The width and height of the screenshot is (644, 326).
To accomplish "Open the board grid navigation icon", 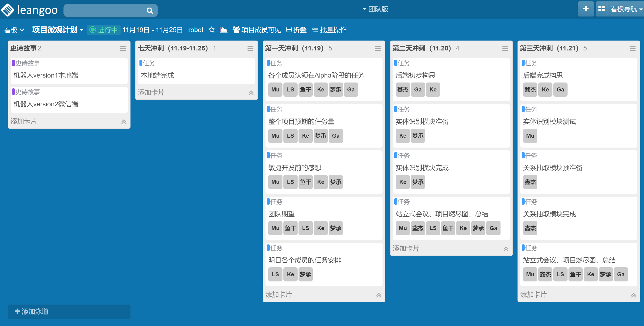I will tap(601, 9).
